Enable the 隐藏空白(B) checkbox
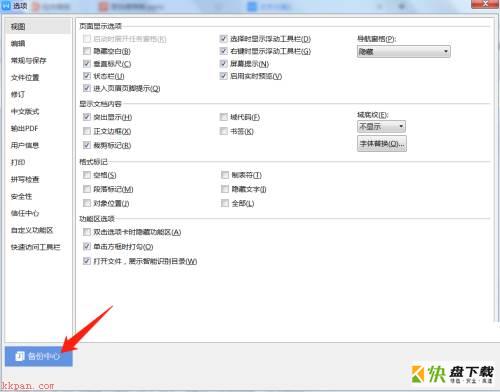The height and width of the screenshot is (392, 500). (x=87, y=51)
